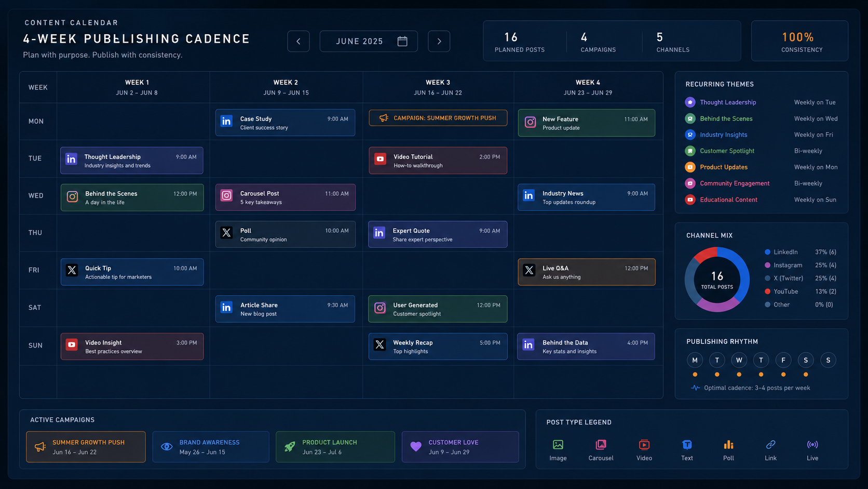Open the Customer Love campaign card
Screen dimensions: 868x489
(460, 447)
